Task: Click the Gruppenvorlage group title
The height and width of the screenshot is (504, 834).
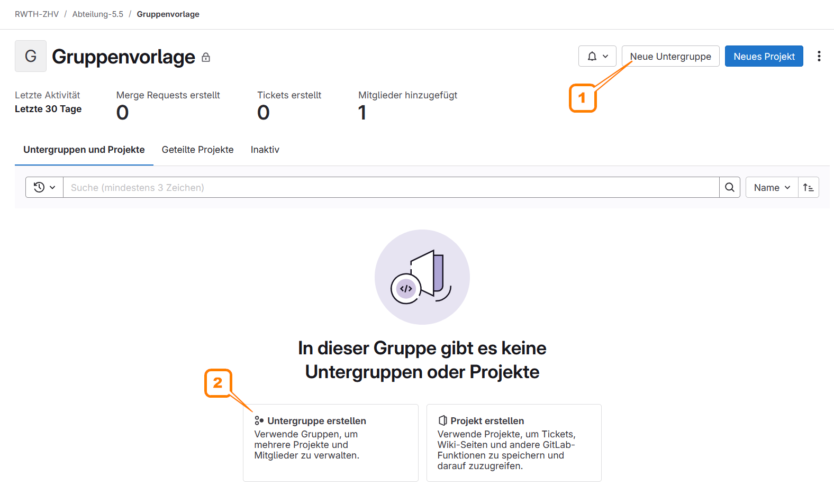Action: click(123, 57)
